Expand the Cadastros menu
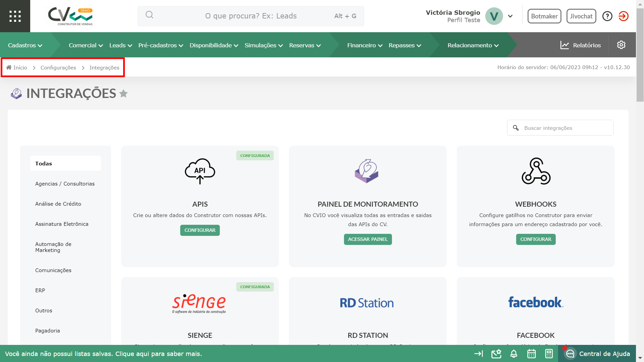644x362 pixels. (25, 45)
